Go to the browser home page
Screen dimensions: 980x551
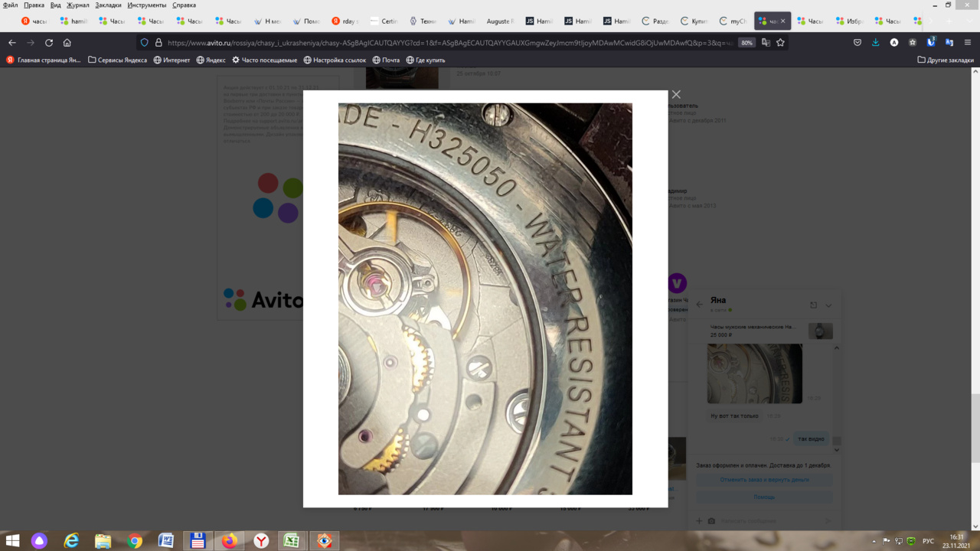pyautogui.click(x=67, y=43)
